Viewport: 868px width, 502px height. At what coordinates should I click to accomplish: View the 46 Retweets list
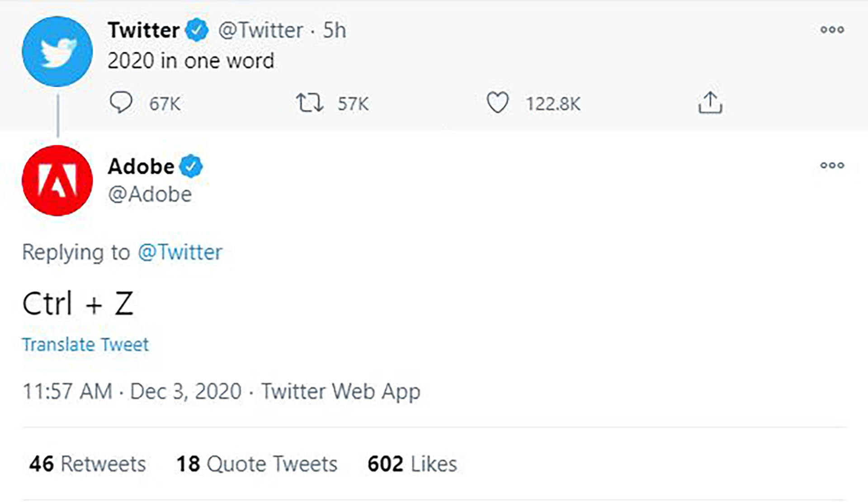coord(88,464)
